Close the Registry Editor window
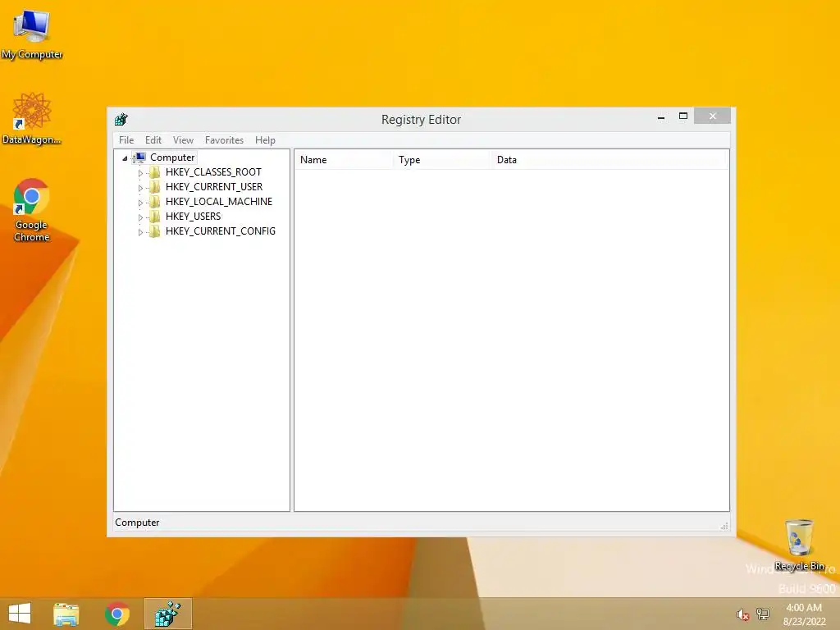 (x=713, y=116)
